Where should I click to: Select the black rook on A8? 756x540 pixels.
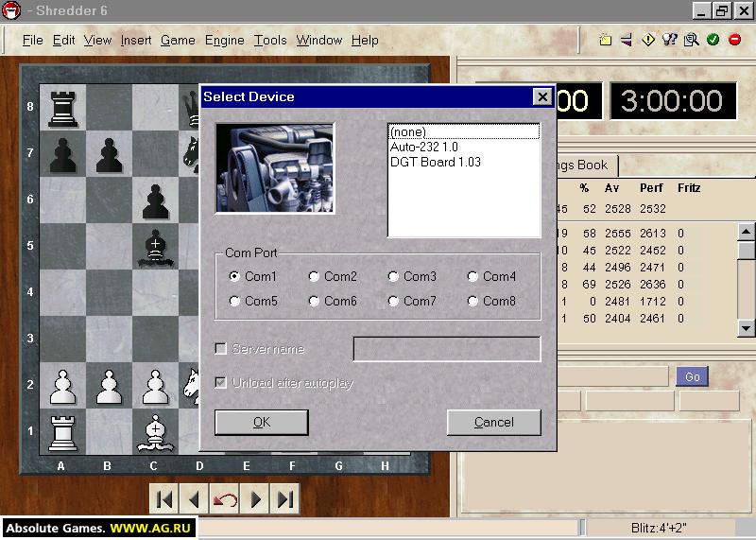click(62, 109)
